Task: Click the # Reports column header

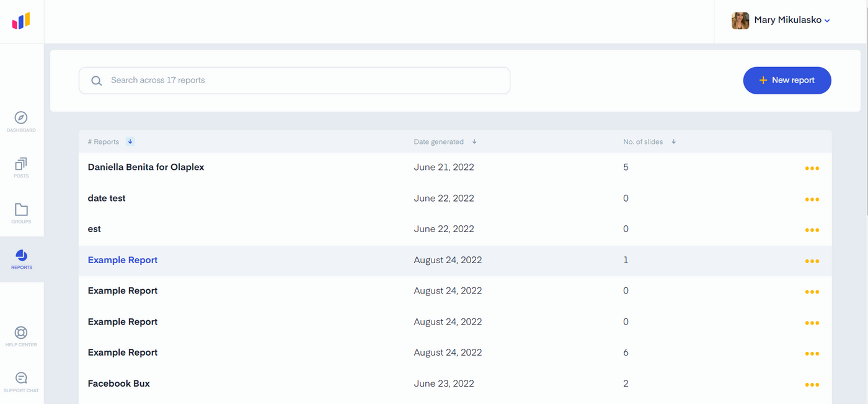Action: [104, 141]
